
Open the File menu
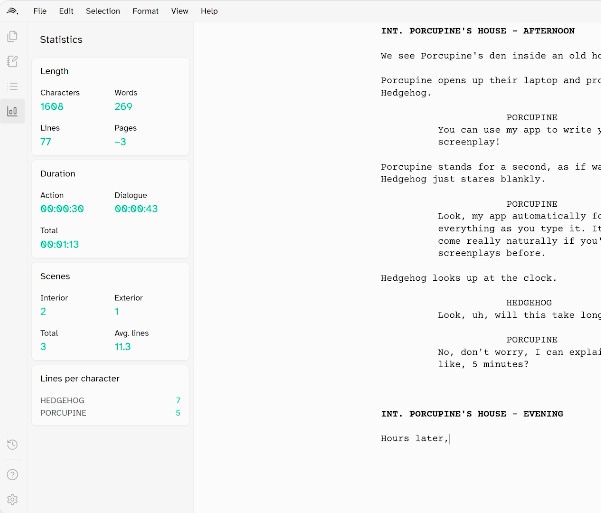40,11
